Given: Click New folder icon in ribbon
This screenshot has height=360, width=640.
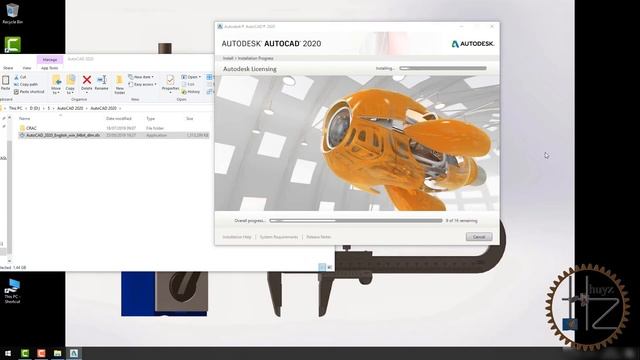Looking at the screenshot, I should point(120,80).
